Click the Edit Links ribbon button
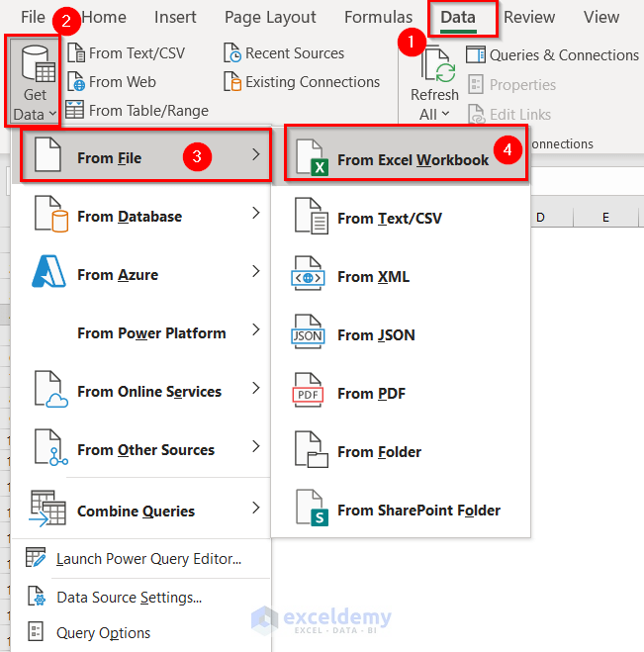Viewport: 644px width, 652px height. point(509,115)
